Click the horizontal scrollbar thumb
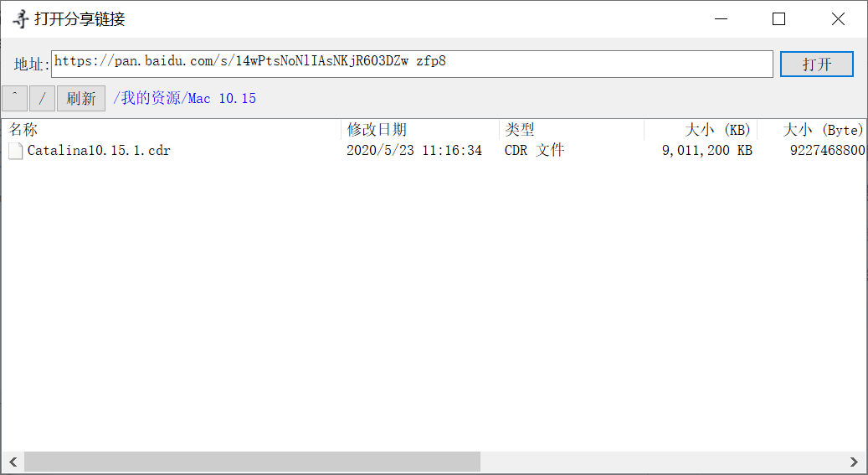 (x=253, y=462)
